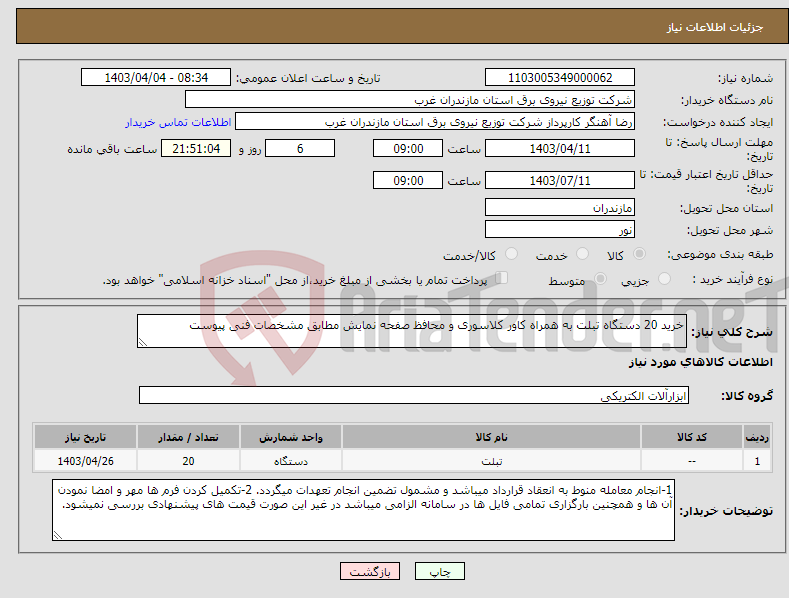Click the تاریخ نیاز column header
Image resolution: width=789 pixels, height=598 pixels.
click(86, 437)
